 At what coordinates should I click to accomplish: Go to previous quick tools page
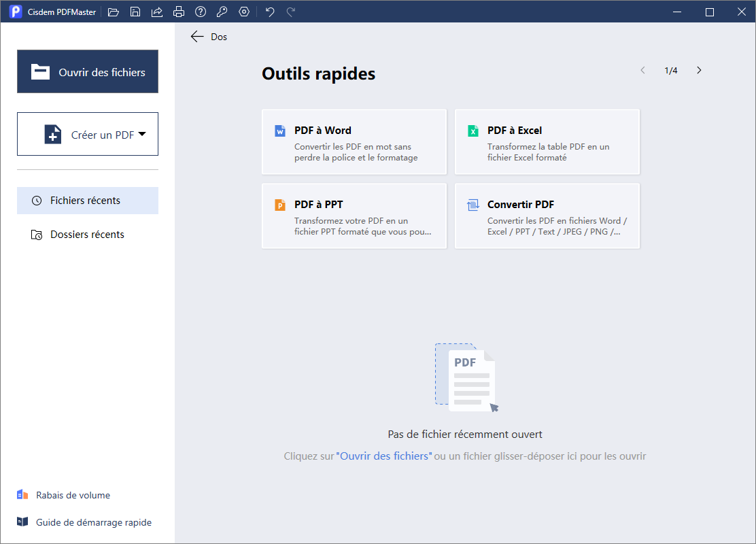[x=642, y=70]
